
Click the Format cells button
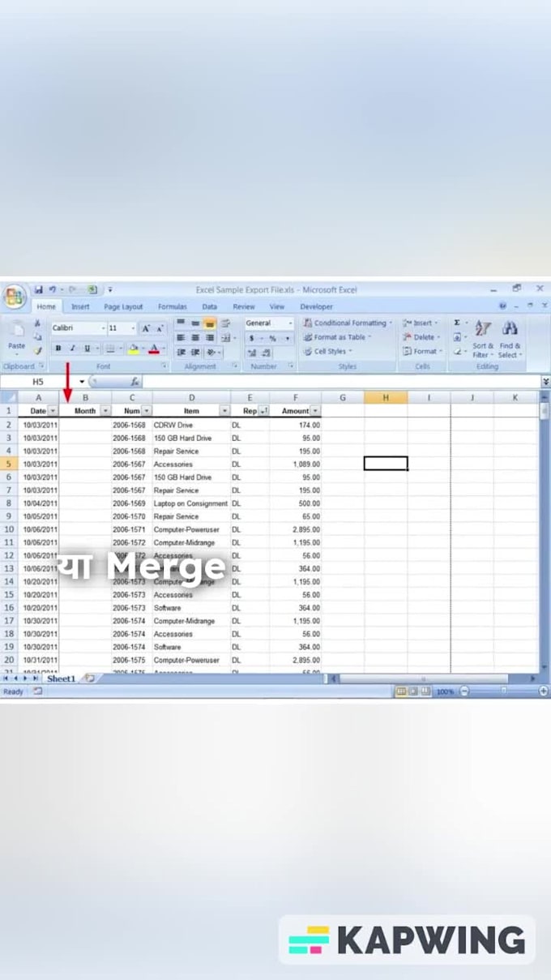pyautogui.click(x=421, y=352)
